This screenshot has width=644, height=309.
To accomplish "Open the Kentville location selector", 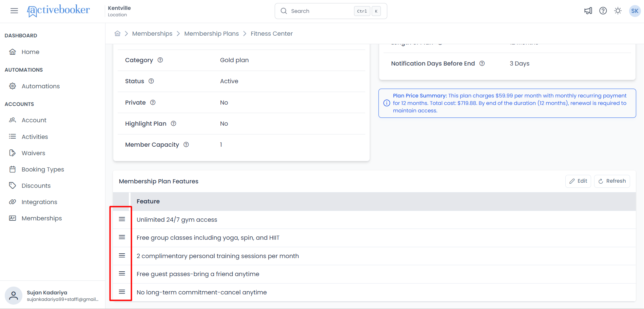I will click(119, 11).
